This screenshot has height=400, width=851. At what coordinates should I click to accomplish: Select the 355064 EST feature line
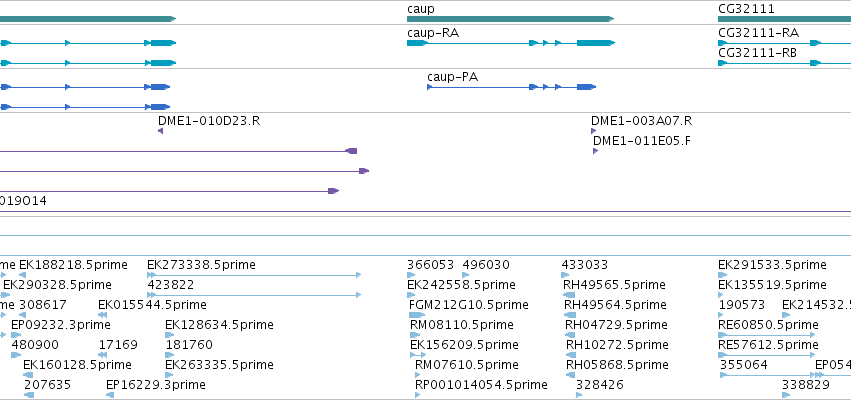click(767, 375)
